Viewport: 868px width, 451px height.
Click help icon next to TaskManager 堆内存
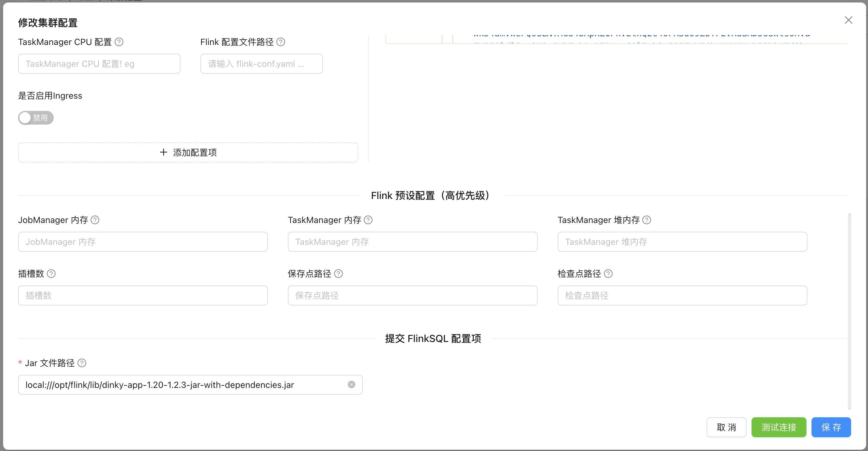pos(647,220)
